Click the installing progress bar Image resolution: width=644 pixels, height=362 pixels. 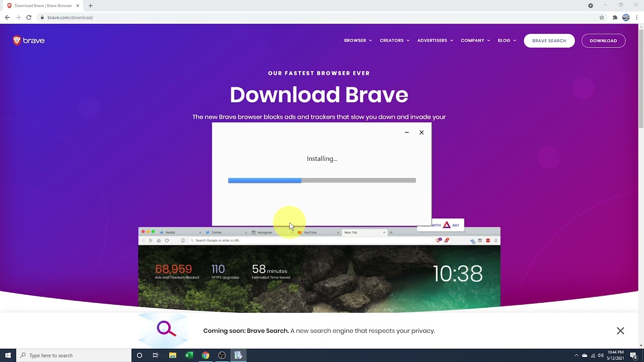click(322, 180)
